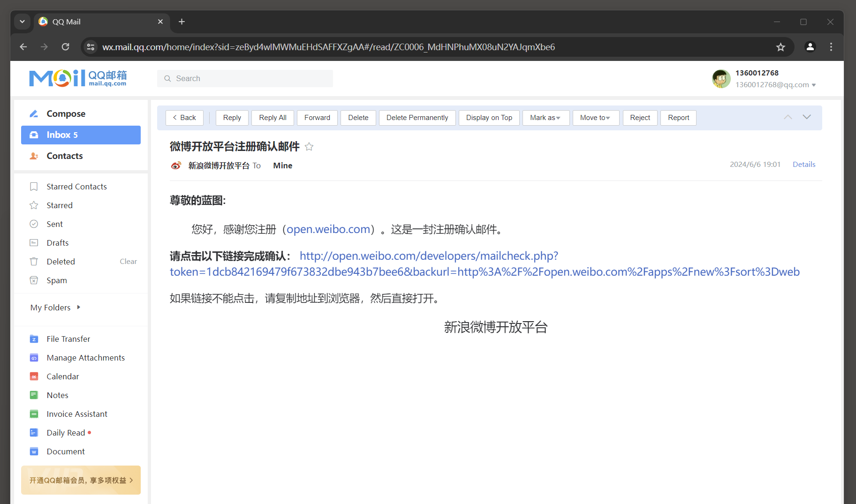856x504 pixels.
Task: Open the mailcheck.php confirmation link
Action: pyautogui.click(x=485, y=264)
